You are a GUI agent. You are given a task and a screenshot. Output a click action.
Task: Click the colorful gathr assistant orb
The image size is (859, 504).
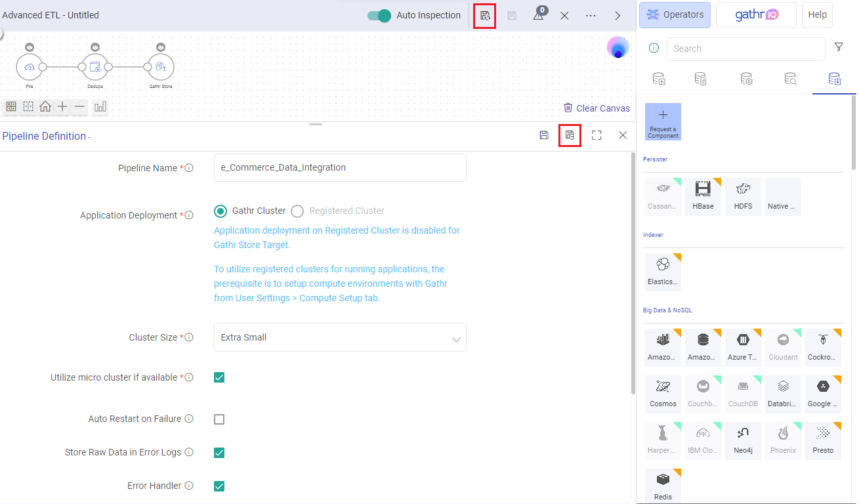pos(618,48)
